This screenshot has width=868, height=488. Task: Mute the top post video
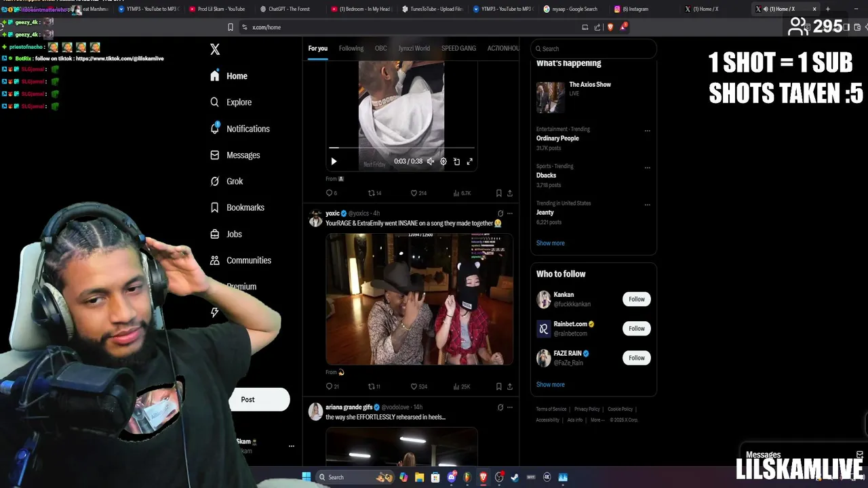(x=430, y=161)
